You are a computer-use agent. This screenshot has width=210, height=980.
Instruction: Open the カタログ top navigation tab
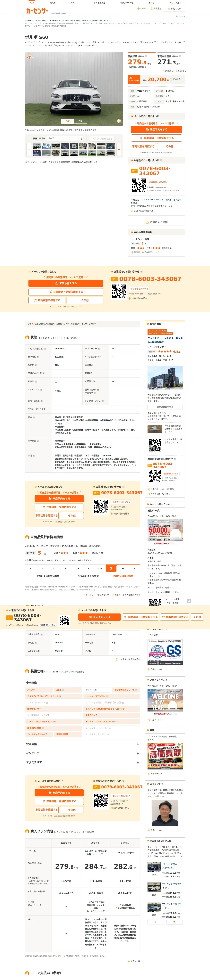[x=75, y=3]
